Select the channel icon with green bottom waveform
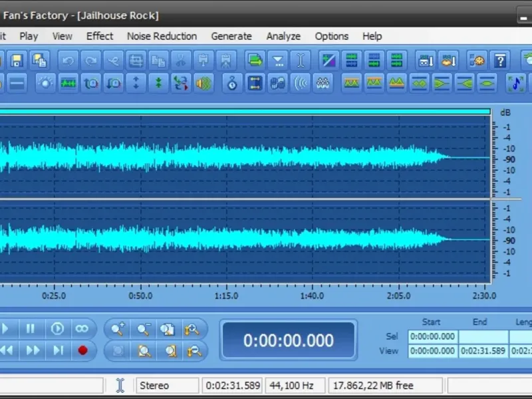 (374, 61)
